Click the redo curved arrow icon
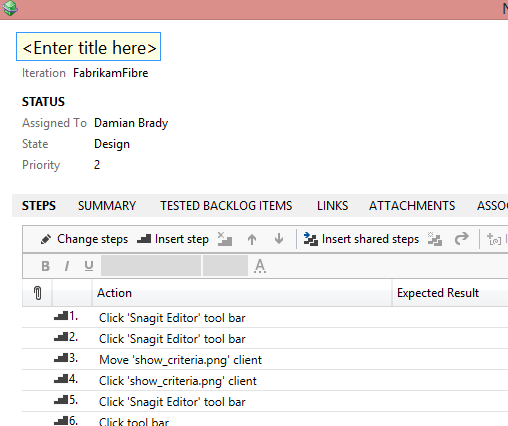Screen dimensions: 508x426 point(462,239)
